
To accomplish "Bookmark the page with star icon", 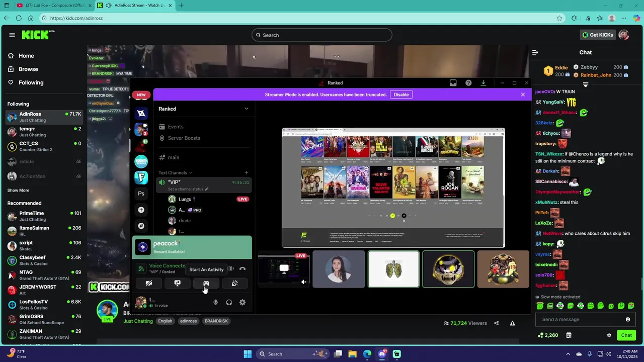I will 559,18.
